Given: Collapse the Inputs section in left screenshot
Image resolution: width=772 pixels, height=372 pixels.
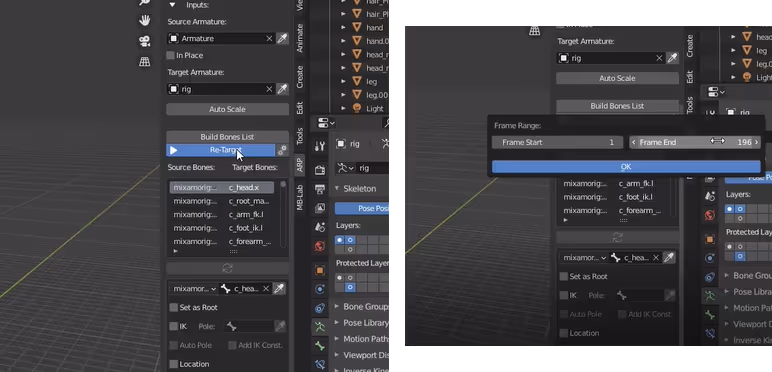Looking at the screenshot, I should coord(172,5).
